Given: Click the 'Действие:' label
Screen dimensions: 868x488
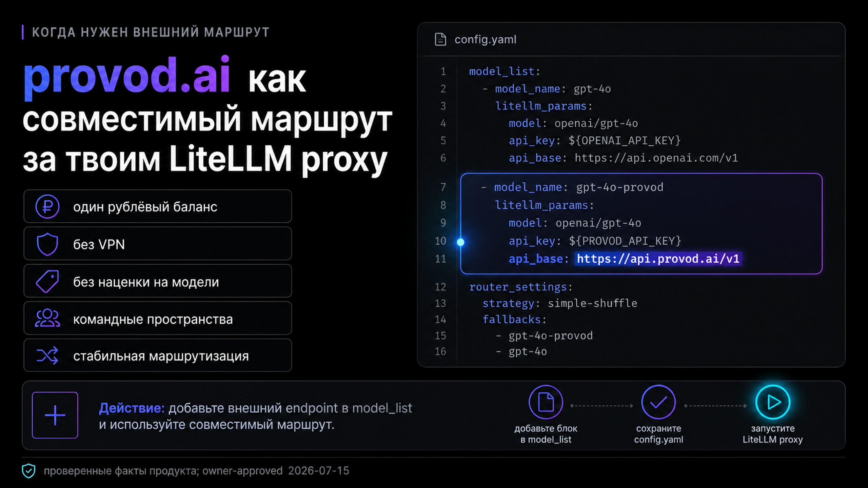Looking at the screenshot, I should (x=132, y=408).
